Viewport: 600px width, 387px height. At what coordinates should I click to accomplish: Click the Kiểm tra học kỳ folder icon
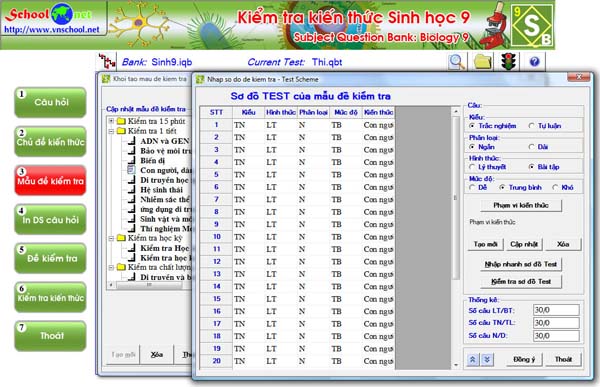(121, 238)
